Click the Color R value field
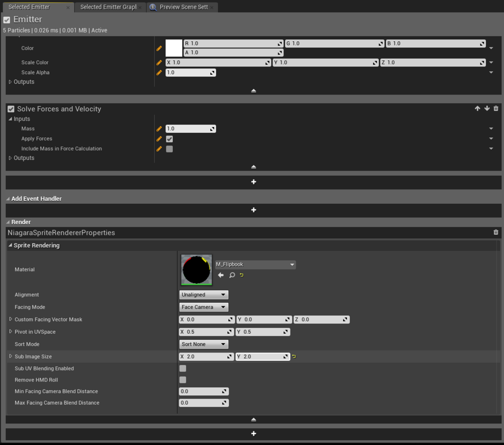The height and width of the screenshot is (445, 504). 233,43
